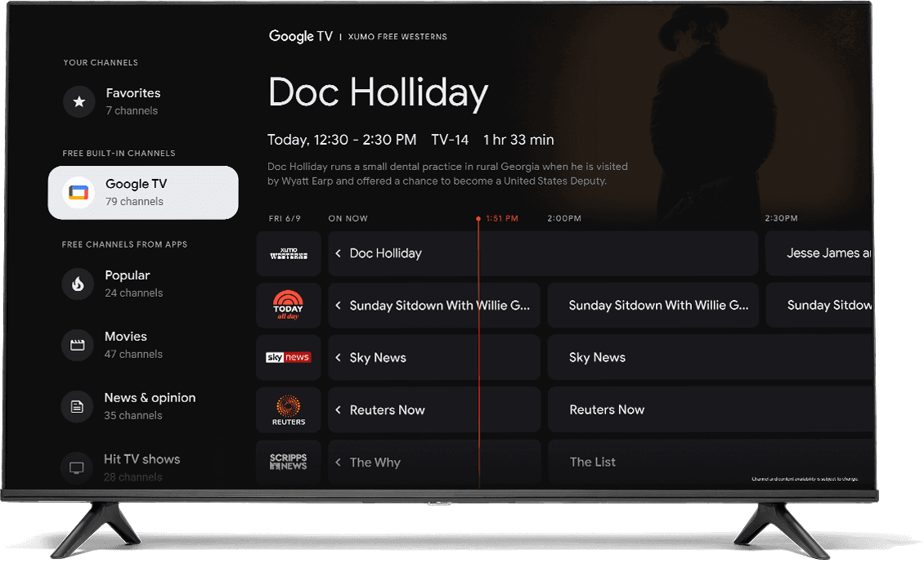Click the Doc Holliday large title
Screen dimensions: 924x568
[x=378, y=92]
